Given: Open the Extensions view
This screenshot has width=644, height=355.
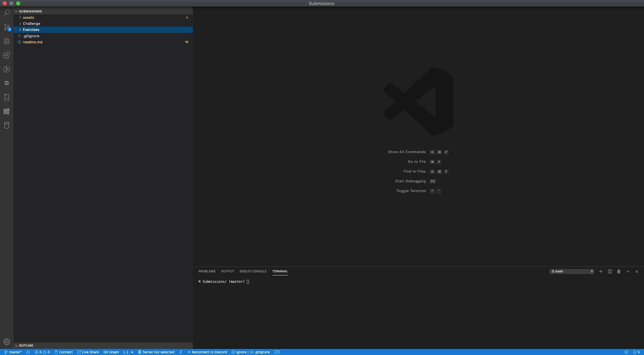Looking at the screenshot, I should coord(7,55).
